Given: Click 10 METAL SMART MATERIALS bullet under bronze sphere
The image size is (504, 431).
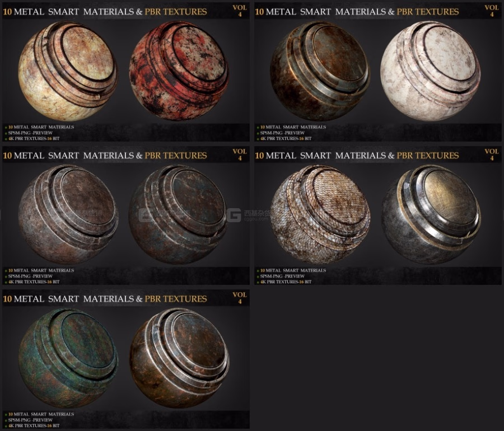Looking at the screenshot, I should point(293,127).
